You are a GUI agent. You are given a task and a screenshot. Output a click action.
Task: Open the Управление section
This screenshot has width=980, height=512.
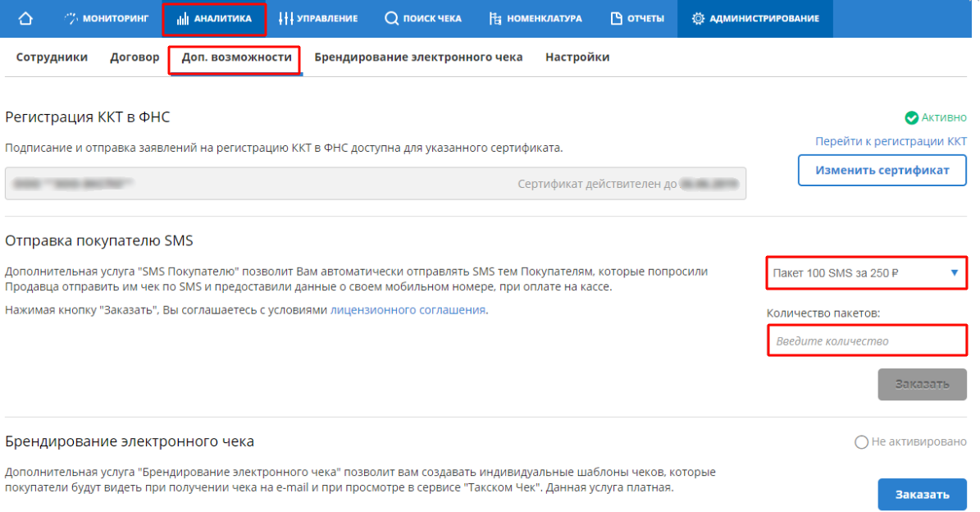[318, 19]
